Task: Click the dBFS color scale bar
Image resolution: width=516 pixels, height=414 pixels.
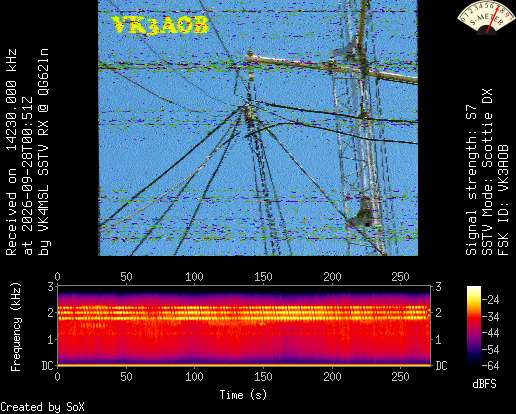Action: (x=474, y=326)
